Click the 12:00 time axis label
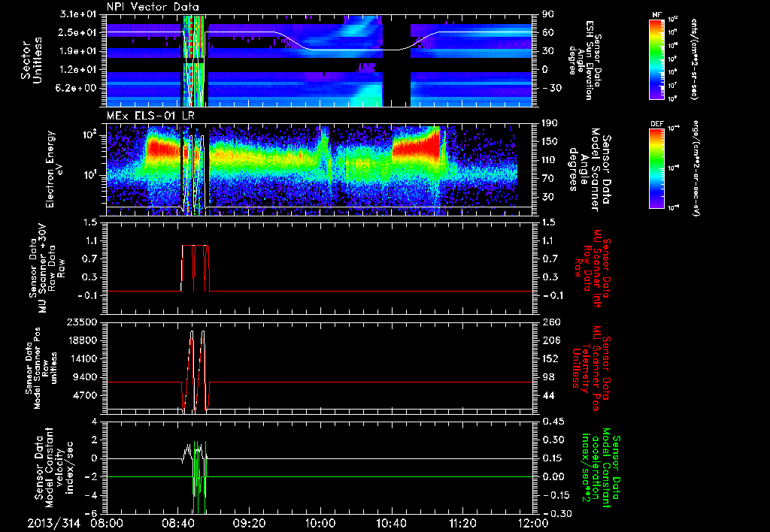 pos(533,523)
